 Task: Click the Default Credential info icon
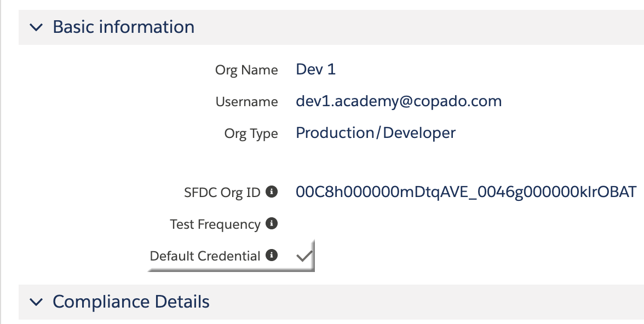pyautogui.click(x=272, y=255)
